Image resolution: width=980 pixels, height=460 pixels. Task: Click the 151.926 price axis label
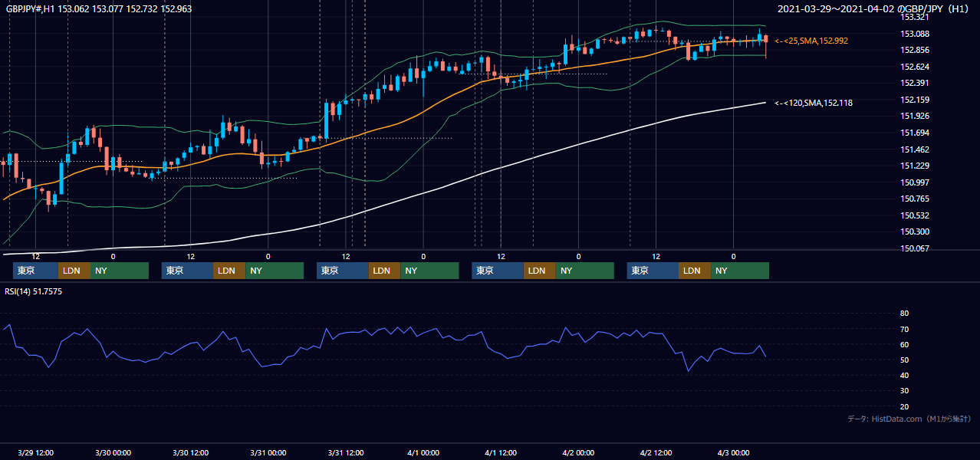click(916, 117)
